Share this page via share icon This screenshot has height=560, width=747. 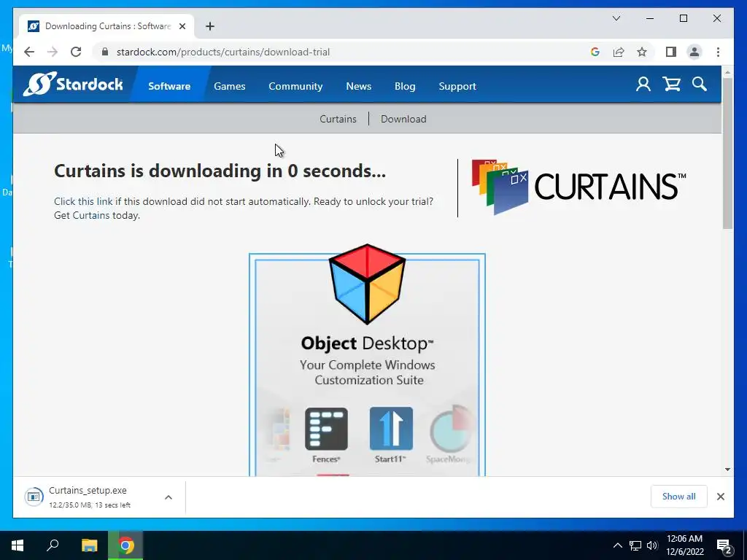(x=619, y=52)
